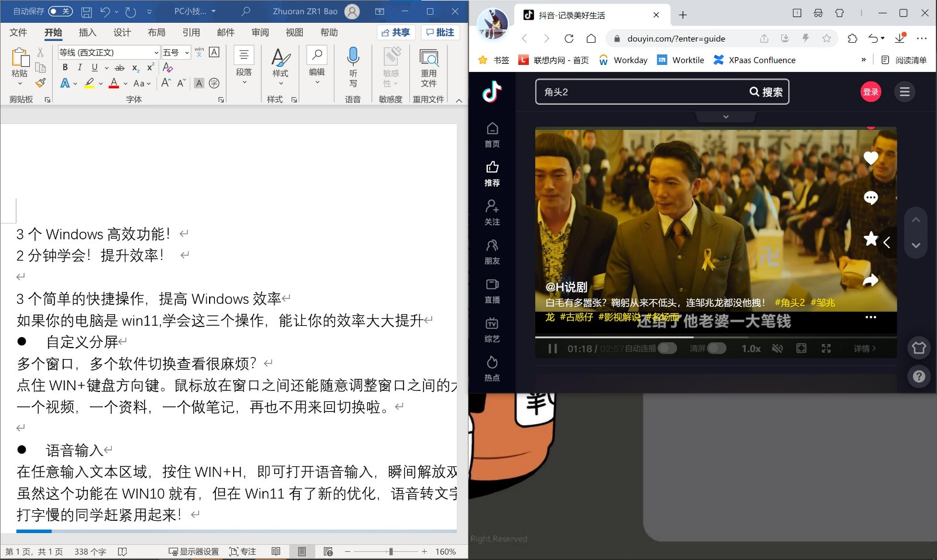Expand underline style dropdown arrow
Screen dimensions: 937x560
tap(106, 68)
